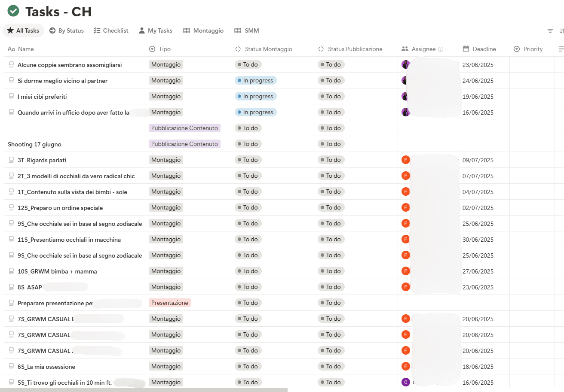564x392 pixels.
Task: Click the calendar icon on the Deadline column
Action: point(466,49)
